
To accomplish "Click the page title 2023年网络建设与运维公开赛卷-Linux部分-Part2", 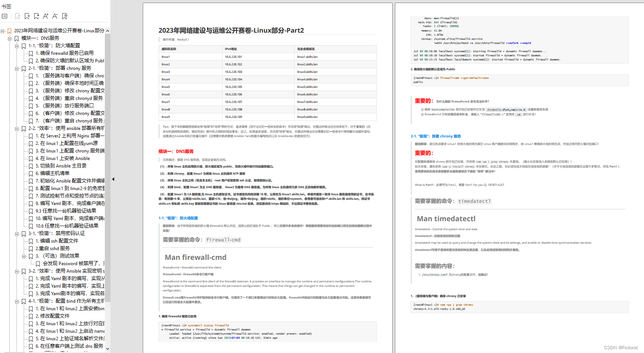I will [x=231, y=30].
